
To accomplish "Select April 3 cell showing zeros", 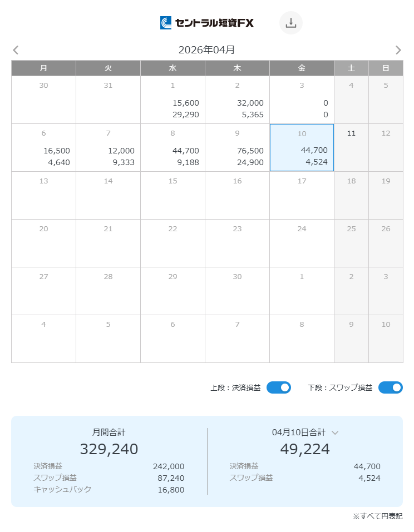I will pyautogui.click(x=302, y=100).
